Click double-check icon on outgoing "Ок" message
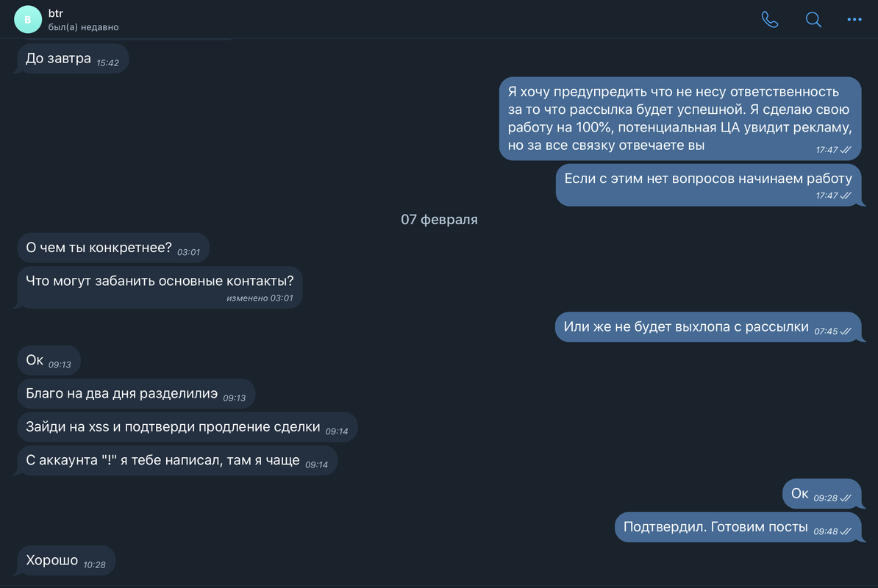878x588 pixels. click(846, 498)
